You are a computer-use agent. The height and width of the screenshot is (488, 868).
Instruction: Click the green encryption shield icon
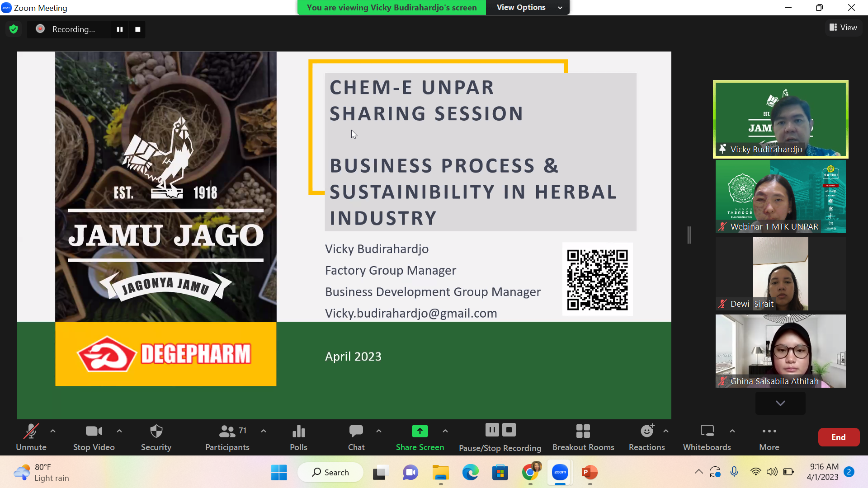(x=14, y=29)
